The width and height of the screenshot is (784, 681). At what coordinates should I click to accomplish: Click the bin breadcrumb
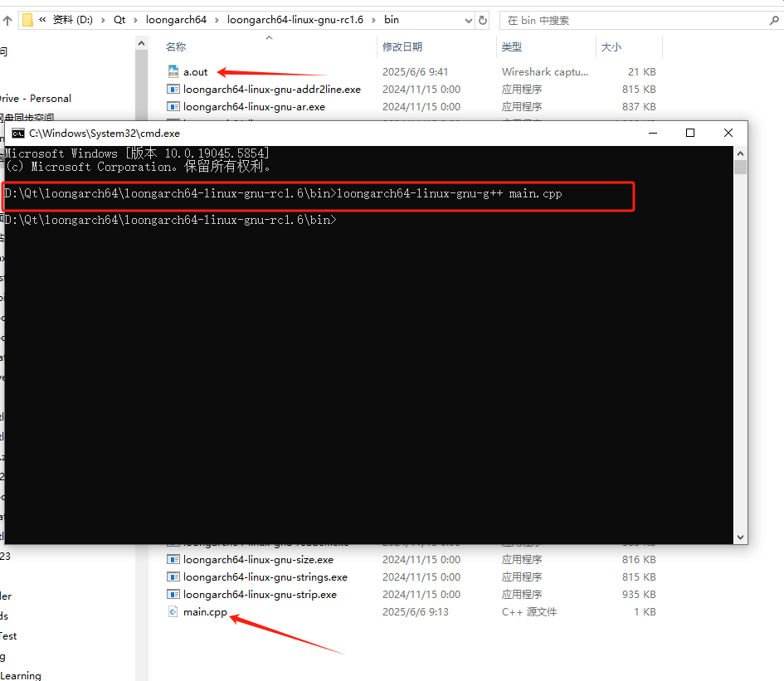point(392,20)
